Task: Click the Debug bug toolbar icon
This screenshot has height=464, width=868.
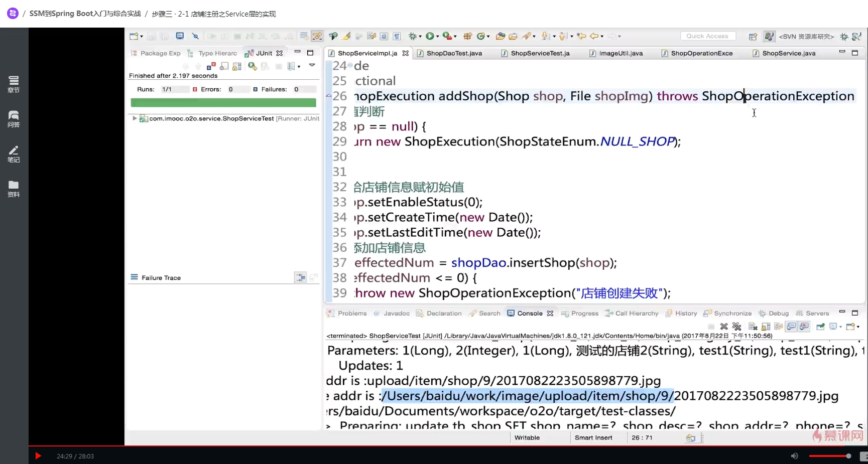Action: click(412, 36)
